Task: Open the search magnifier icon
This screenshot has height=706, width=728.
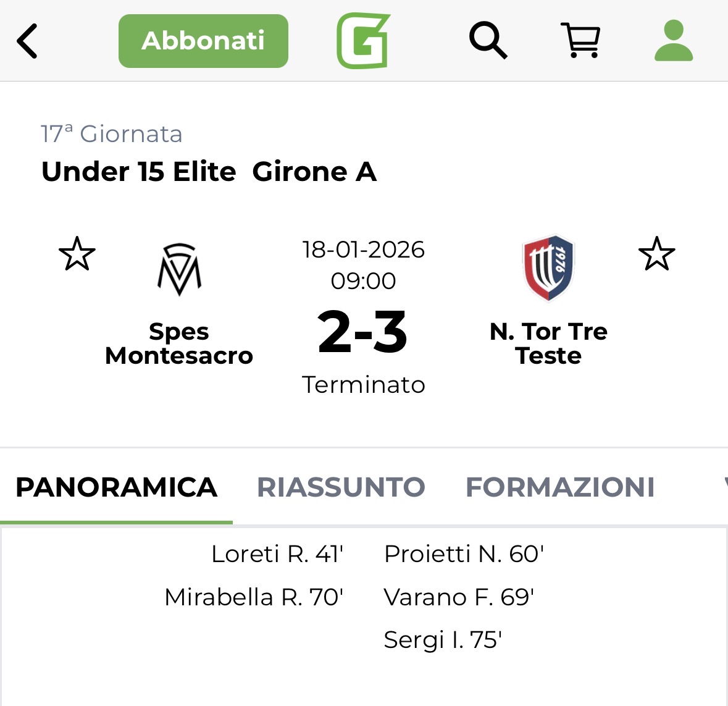Action: click(x=488, y=41)
